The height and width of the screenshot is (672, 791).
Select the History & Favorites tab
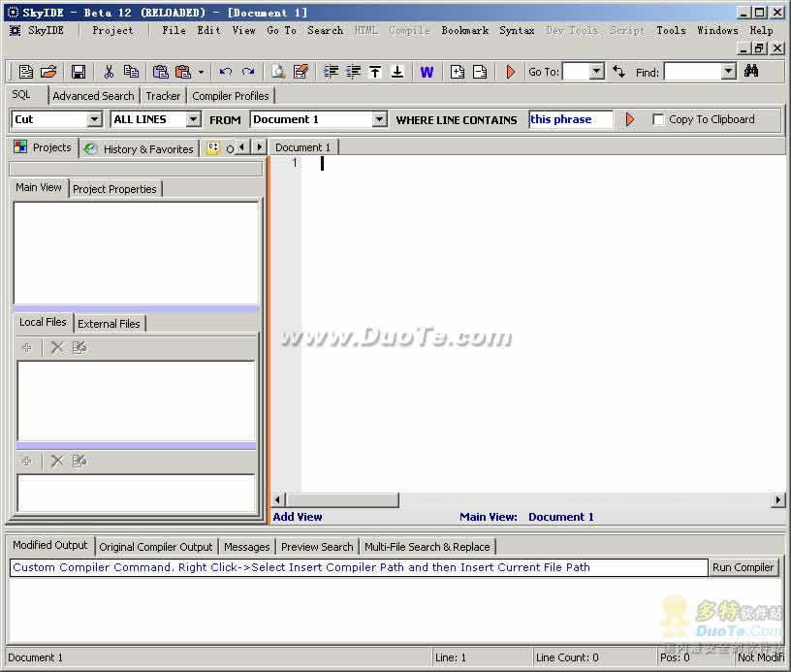[x=140, y=148]
